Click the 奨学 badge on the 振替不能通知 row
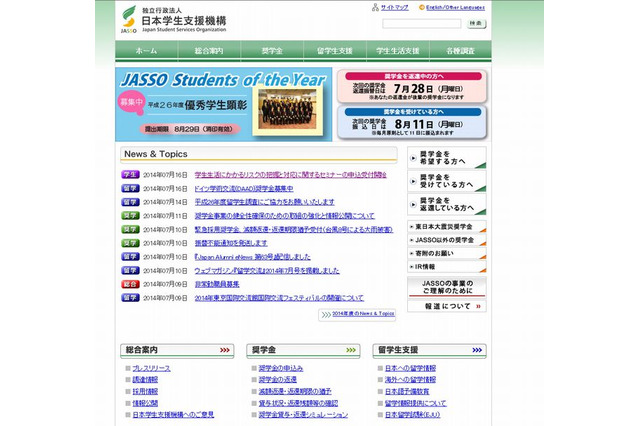The height and width of the screenshot is (426, 640). [130, 243]
